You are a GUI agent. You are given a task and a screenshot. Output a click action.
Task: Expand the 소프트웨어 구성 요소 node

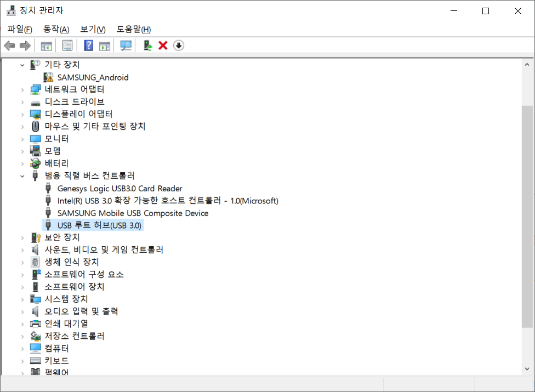pyautogui.click(x=22, y=275)
